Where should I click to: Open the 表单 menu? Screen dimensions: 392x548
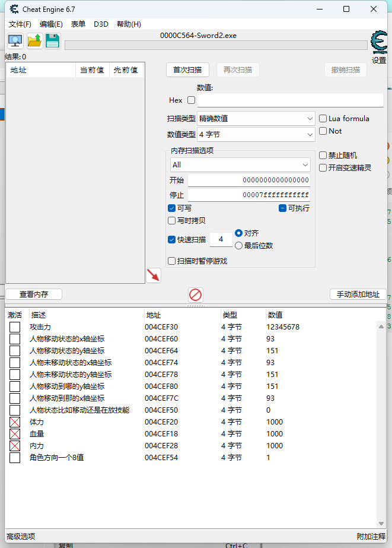coord(78,24)
